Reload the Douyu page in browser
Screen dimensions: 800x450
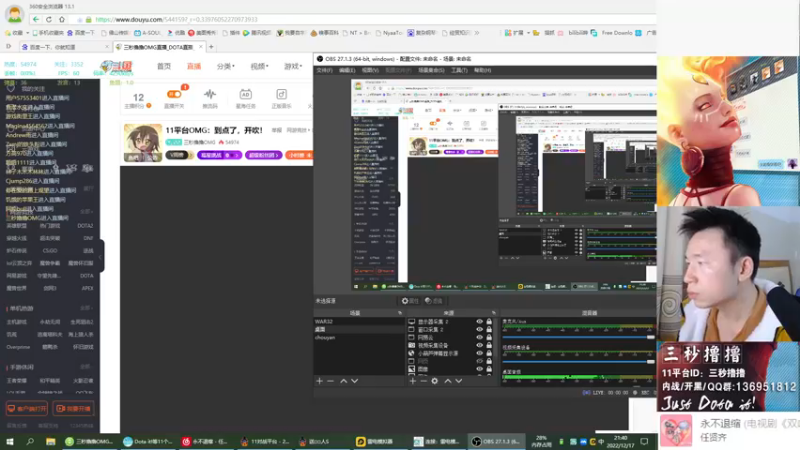[49, 19]
